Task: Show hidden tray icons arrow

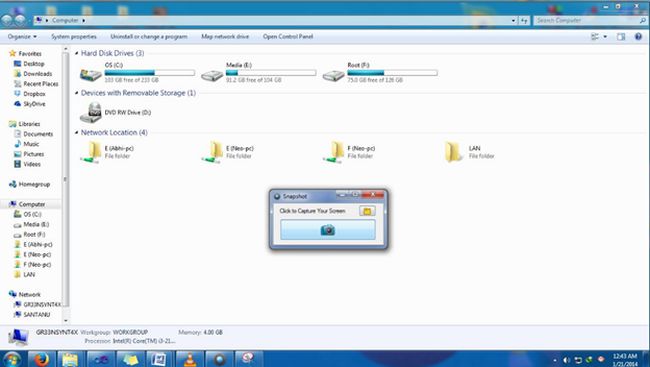Action: coord(555,360)
